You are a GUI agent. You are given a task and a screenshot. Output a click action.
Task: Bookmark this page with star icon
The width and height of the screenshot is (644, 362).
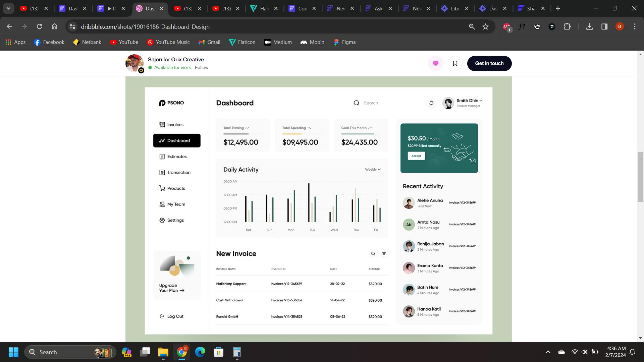(485, 26)
